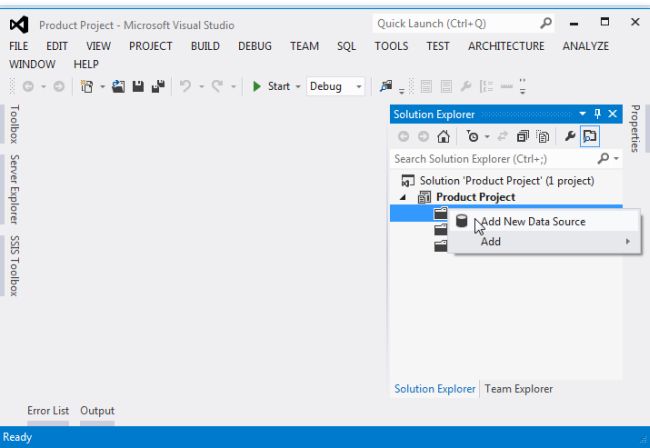Click the Open File toolbar icon
The width and height of the screenshot is (650, 448).
click(x=118, y=86)
